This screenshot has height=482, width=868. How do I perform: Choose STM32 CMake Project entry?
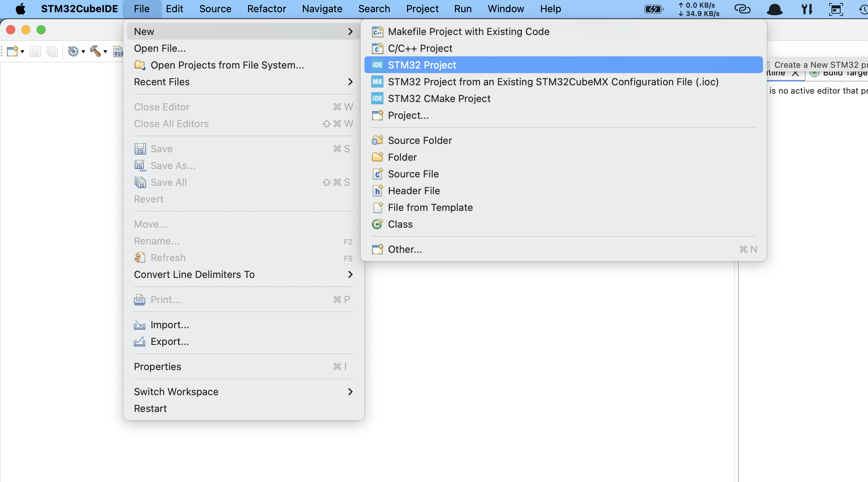pyautogui.click(x=439, y=99)
